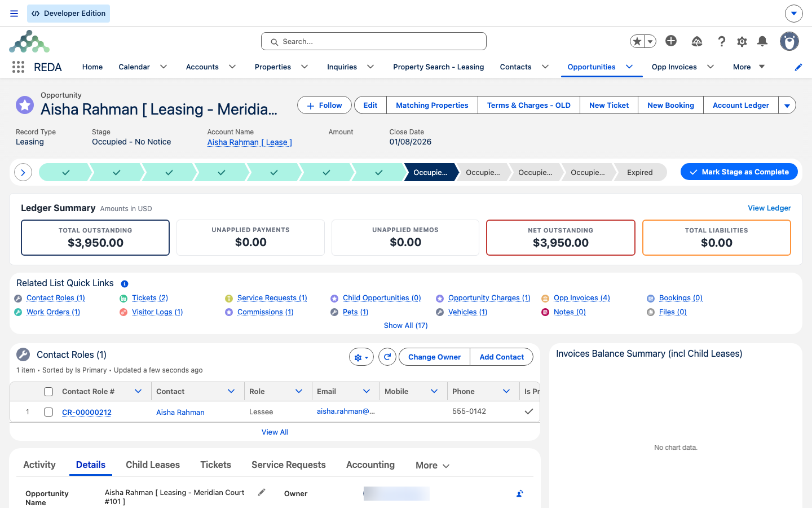Open the Setup gear icon

[x=742, y=41]
